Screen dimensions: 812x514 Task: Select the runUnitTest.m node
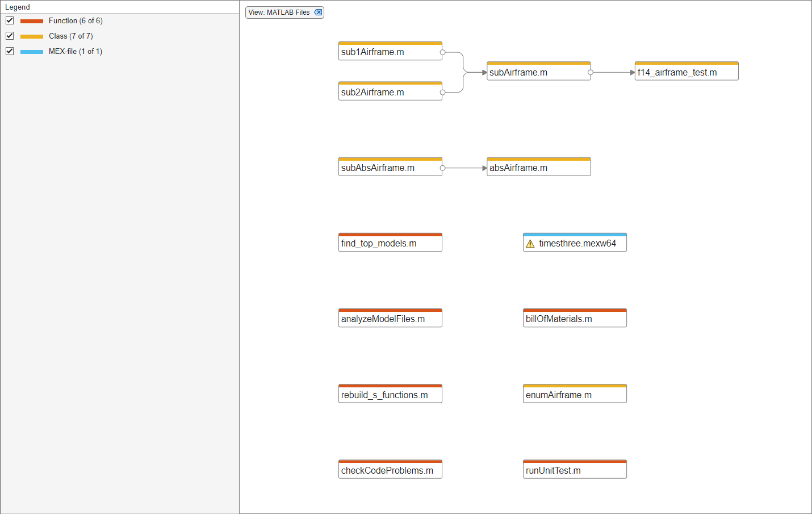tap(575, 471)
